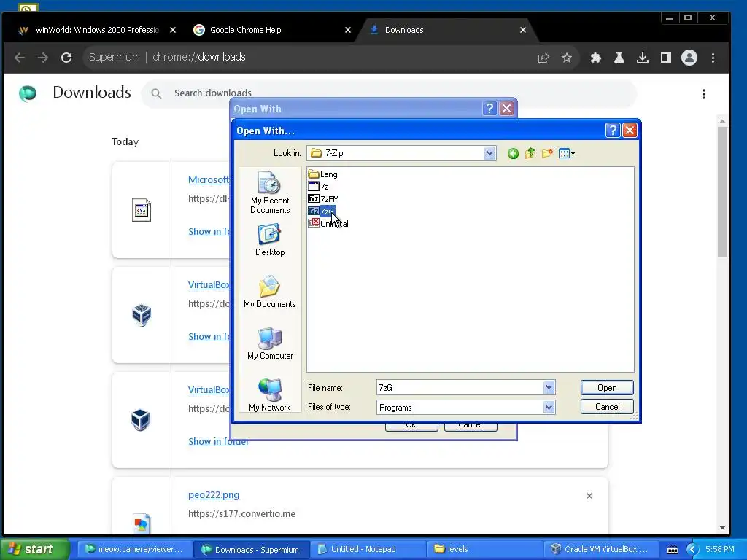
Task: Select Desktop in the places bar
Action: click(x=270, y=241)
